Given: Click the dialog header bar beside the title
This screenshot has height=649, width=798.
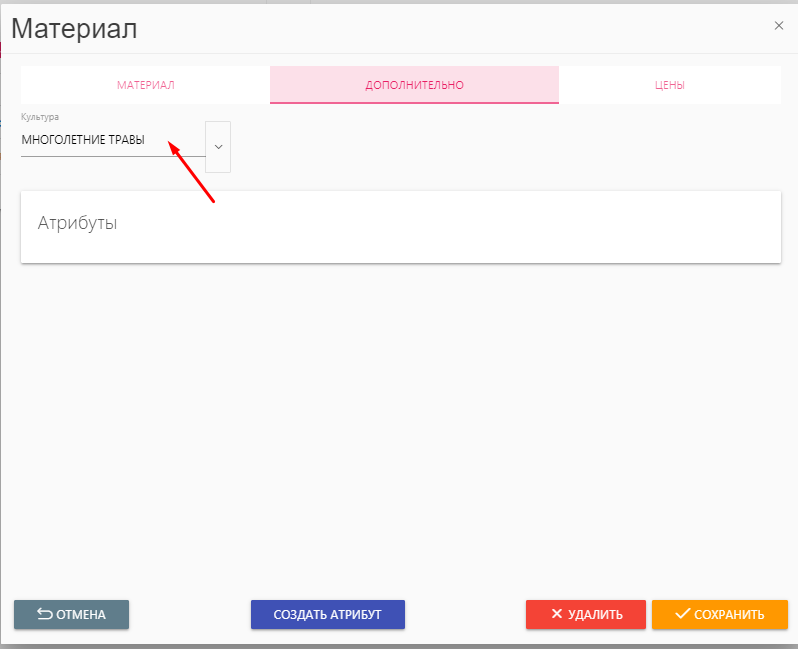Looking at the screenshot, I should point(450,28).
